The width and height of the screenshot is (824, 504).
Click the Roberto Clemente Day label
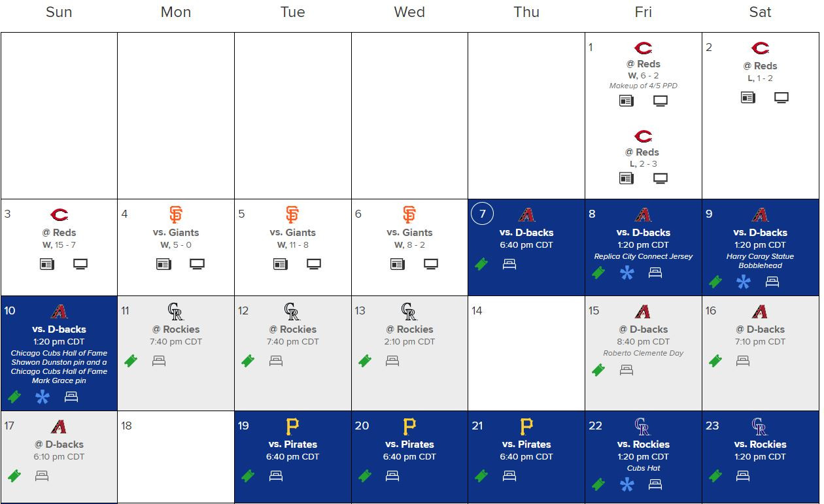[x=644, y=353]
